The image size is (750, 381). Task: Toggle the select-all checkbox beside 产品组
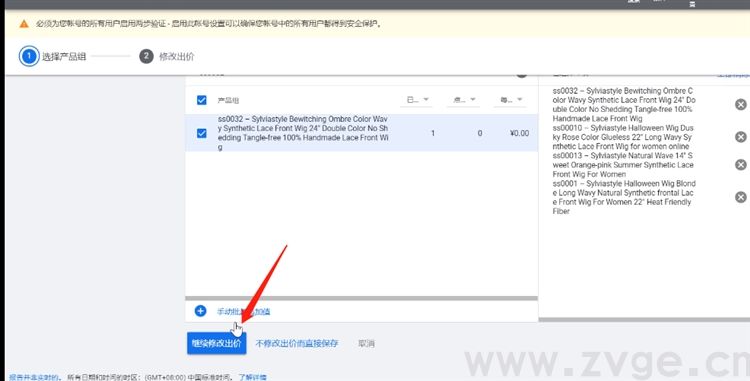point(201,100)
